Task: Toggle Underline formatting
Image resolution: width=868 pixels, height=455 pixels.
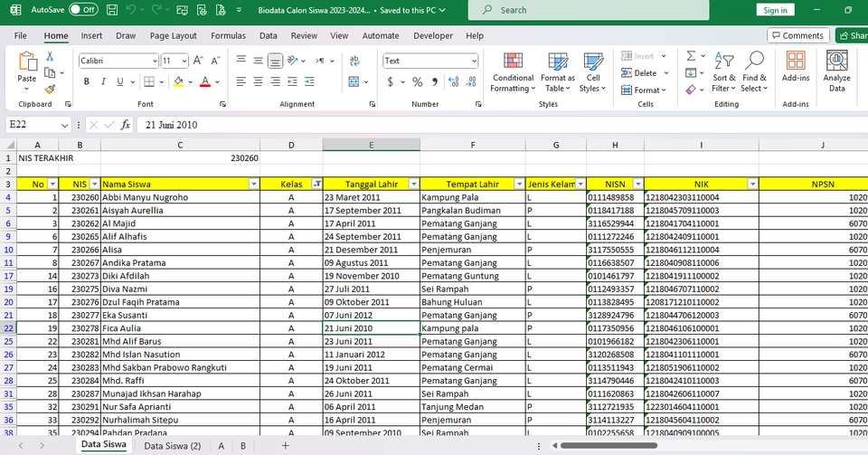Action: click(119, 82)
